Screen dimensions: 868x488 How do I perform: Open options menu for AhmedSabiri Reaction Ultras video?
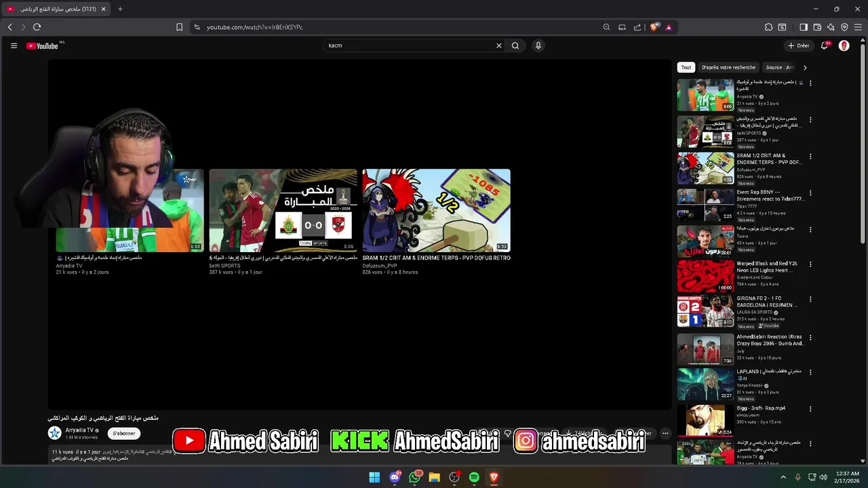(x=810, y=337)
